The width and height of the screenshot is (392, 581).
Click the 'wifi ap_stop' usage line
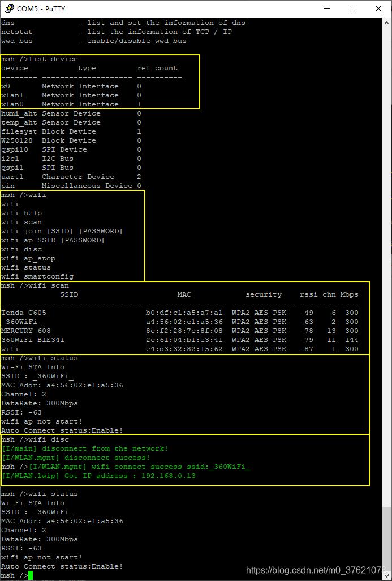click(28, 258)
